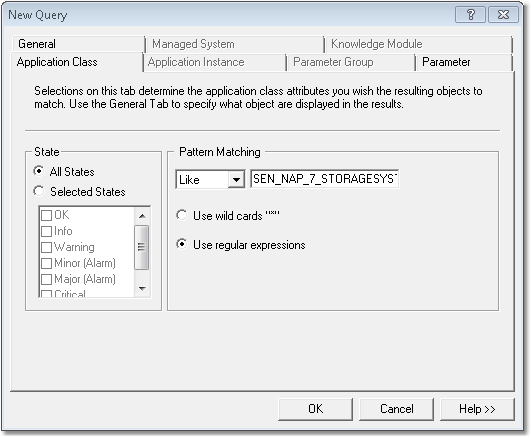Click the state list scroll up arrow

click(142, 216)
